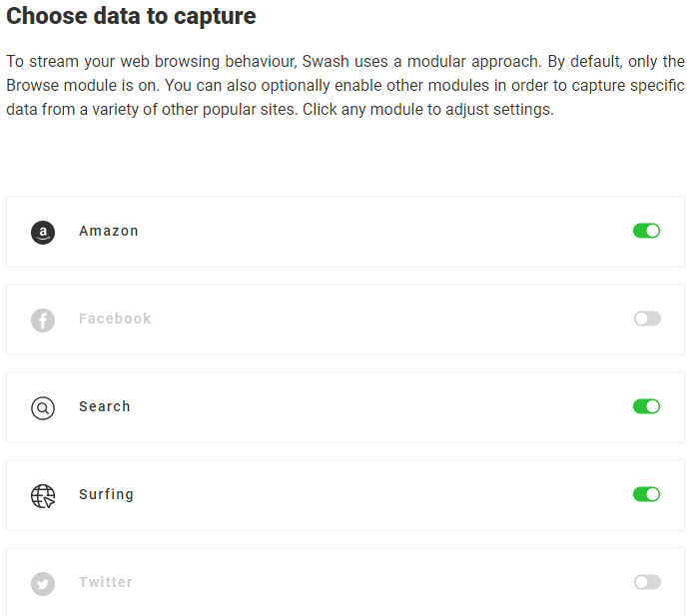Click the "Choose data to capture" heading
The height and width of the screenshot is (616, 693).
tap(131, 16)
